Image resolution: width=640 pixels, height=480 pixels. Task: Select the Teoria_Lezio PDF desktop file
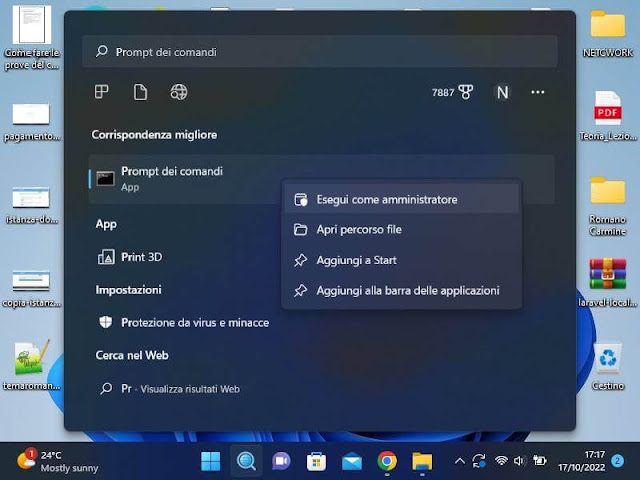click(x=608, y=116)
